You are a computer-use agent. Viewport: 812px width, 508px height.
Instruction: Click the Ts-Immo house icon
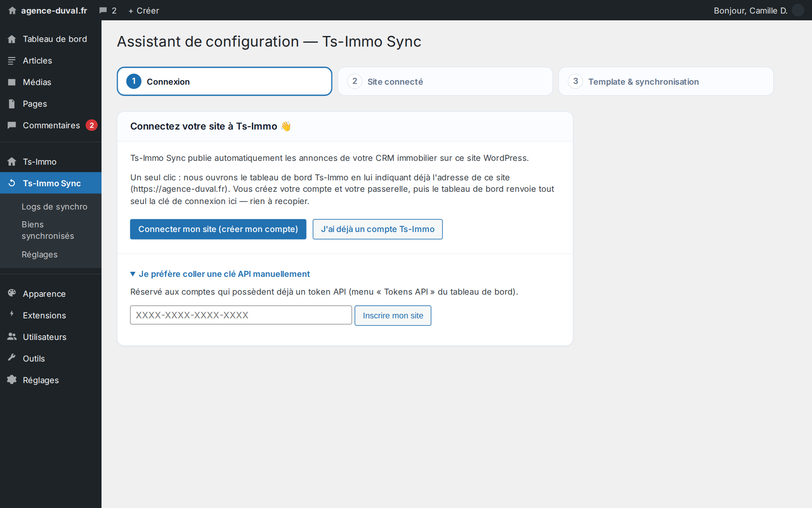click(x=12, y=162)
